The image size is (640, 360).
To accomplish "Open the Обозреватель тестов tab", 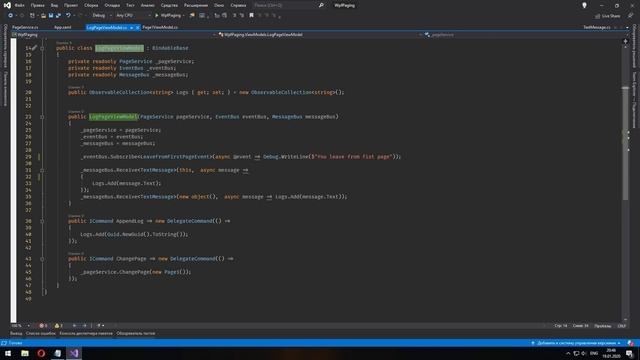I will (x=136, y=333).
